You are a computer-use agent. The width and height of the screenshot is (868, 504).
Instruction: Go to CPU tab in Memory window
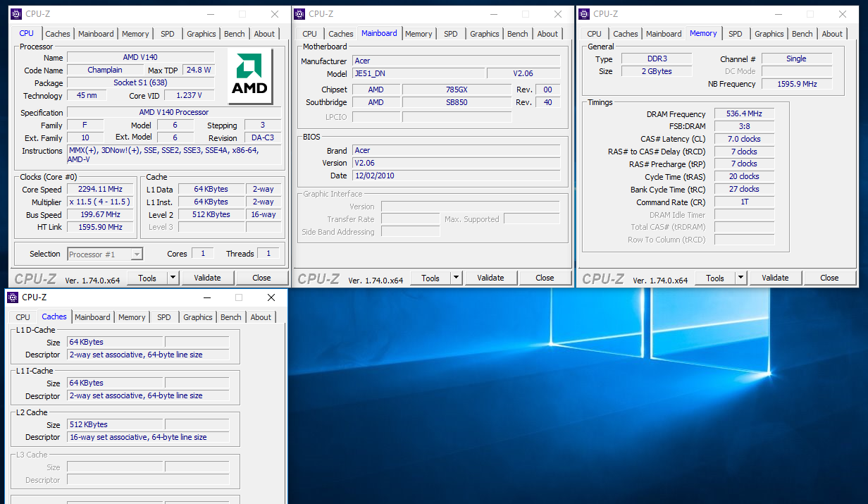tap(595, 34)
